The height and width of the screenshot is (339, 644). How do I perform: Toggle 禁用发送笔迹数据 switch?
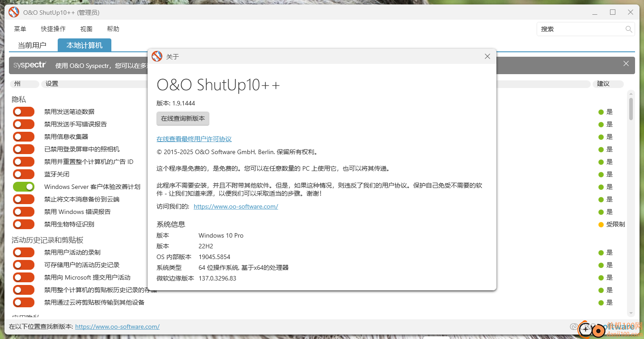pyautogui.click(x=24, y=112)
